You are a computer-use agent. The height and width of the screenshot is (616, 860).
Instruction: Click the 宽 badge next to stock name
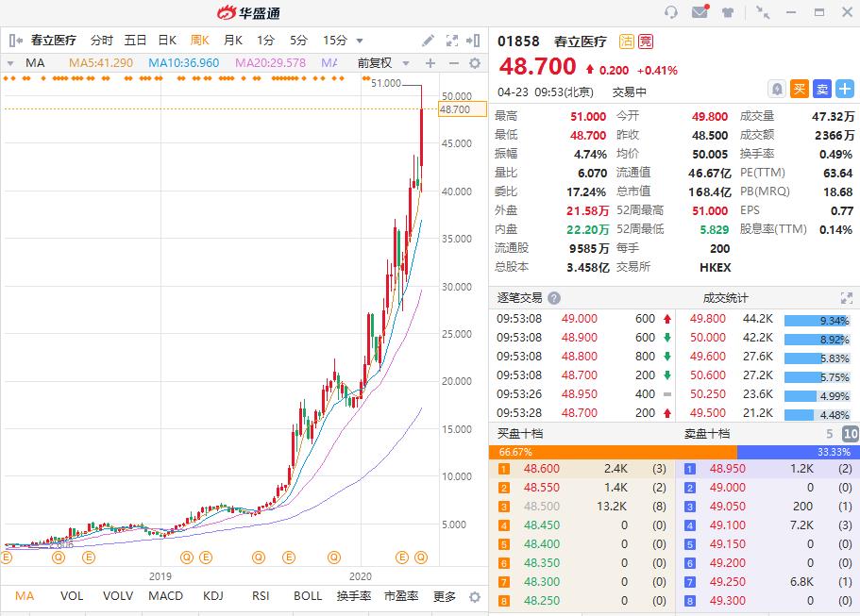[646, 42]
